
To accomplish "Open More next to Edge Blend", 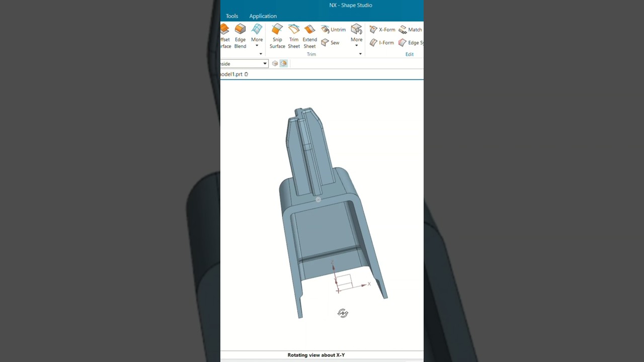I will tap(257, 35).
